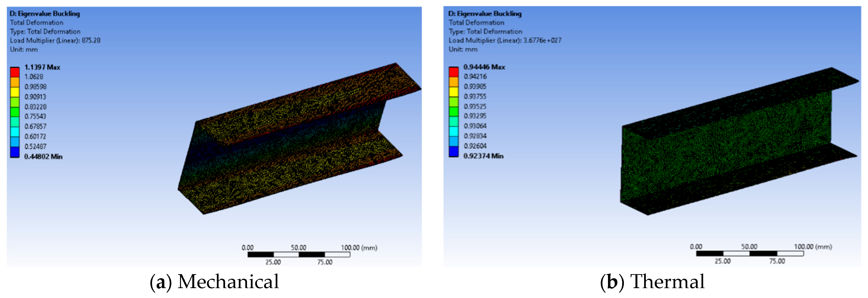The height and width of the screenshot is (298, 868).
Task: Select the '0.44802 Min' legend value
Action: point(43,157)
